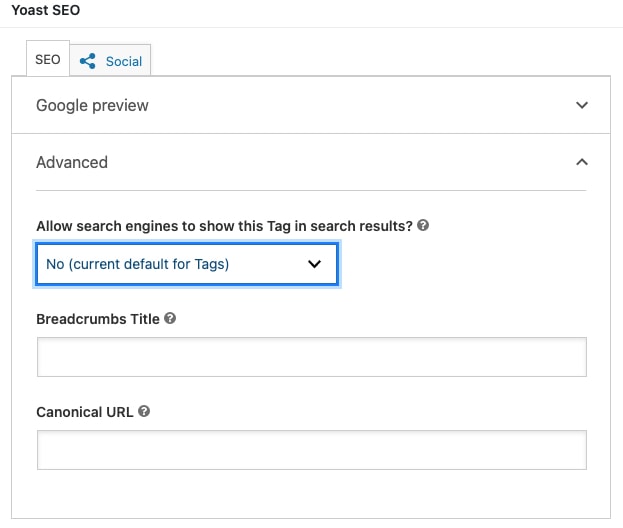Focus the Breadcrumbs Title input field
The image size is (623, 528).
click(x=311, y=357)
